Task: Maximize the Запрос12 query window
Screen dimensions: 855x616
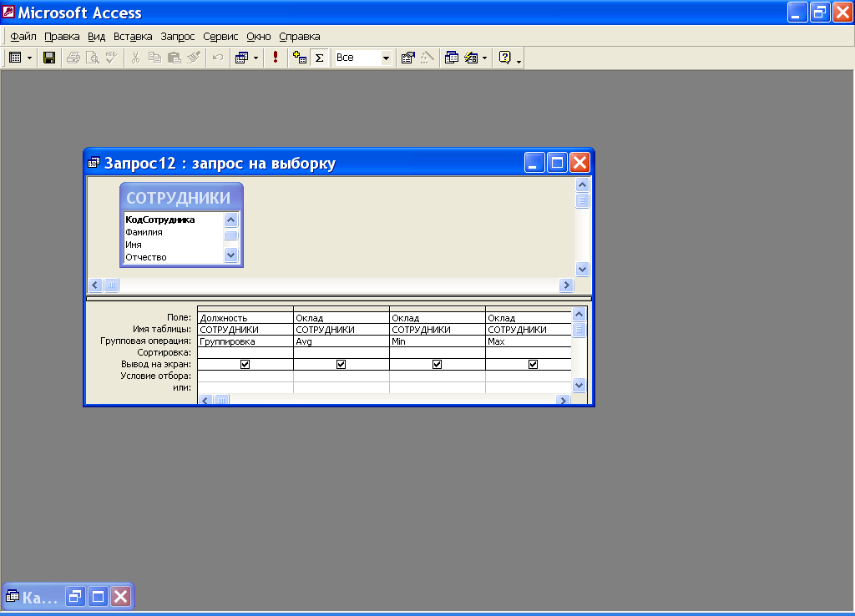Action: click(x=557, y=163)
